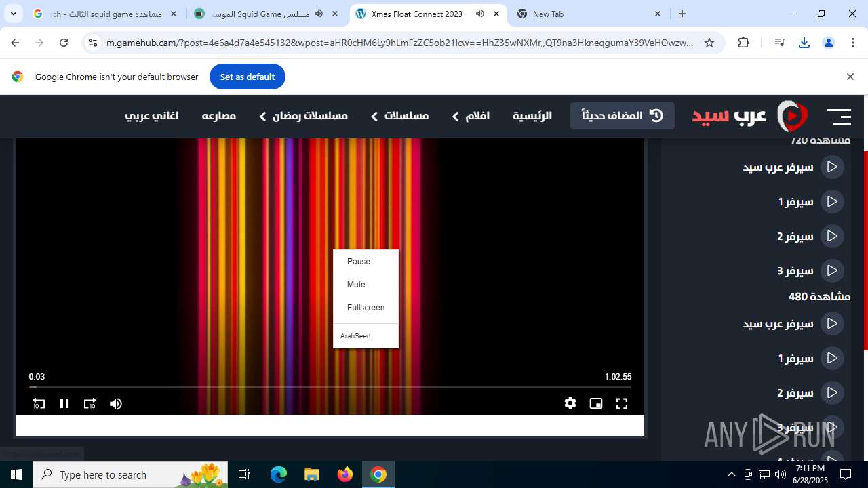
Task: Open a new browser tab with plus
Action: point(682,14)
